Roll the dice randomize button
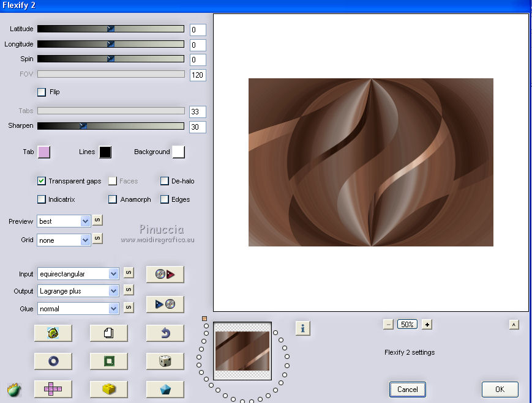532x403 pixels. (x=165, y=361)
